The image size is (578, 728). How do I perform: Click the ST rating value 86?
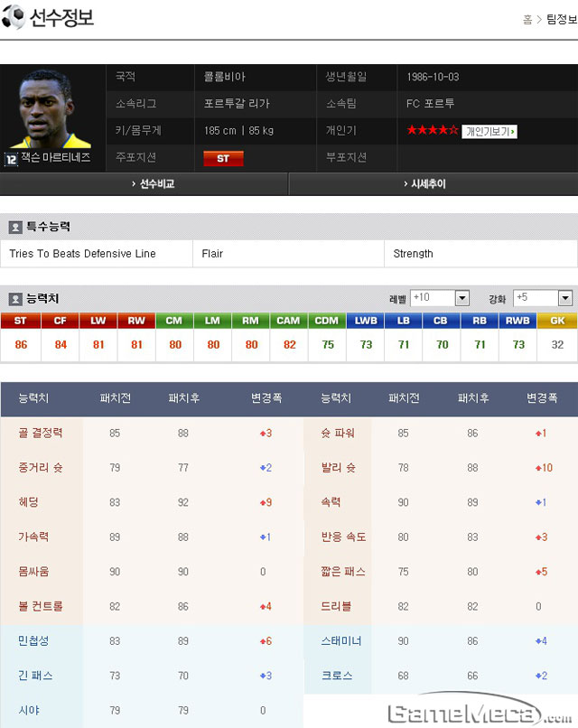tap(21, 345)
